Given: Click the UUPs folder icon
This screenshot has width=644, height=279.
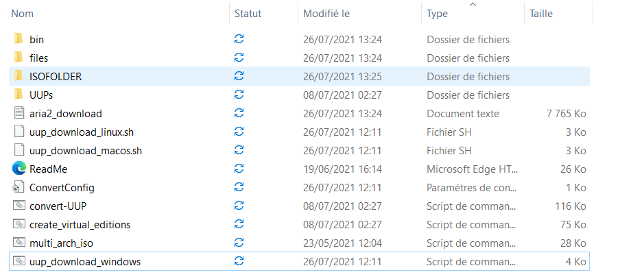Looking at the screenshot, I should (x=19, y=95).
